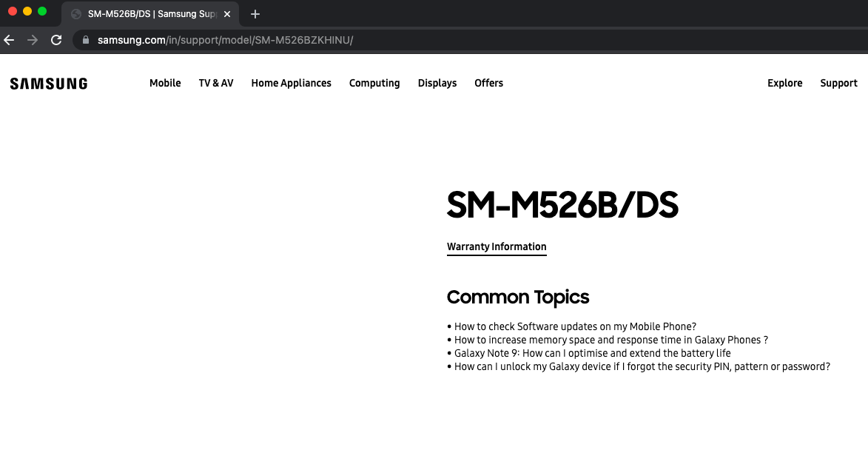Open the Computing category dropdown
The height and width of the screenshot is (450, 868).
(374, 83)
